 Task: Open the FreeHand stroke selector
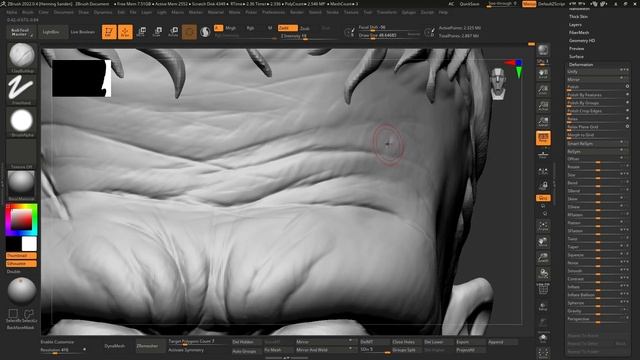click(22, 90)
